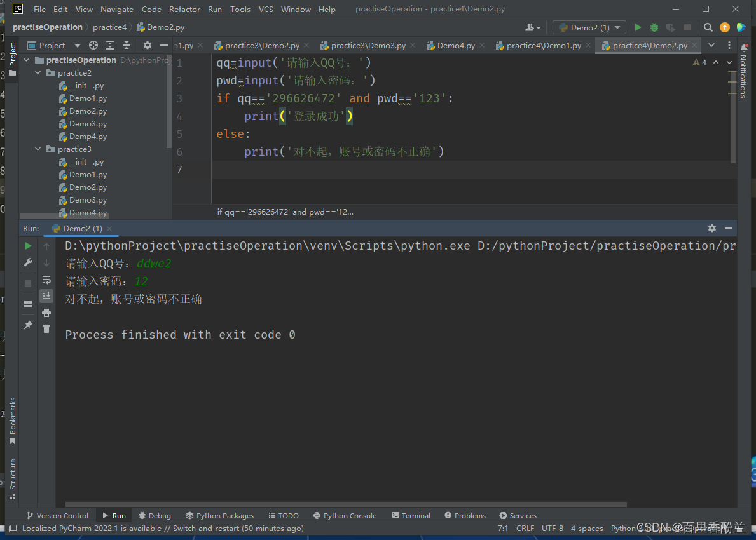The width and height of the screenshot is (756, 540).
Task: Click the UTF-8 encoding status
Action: [x=553, y=529]
